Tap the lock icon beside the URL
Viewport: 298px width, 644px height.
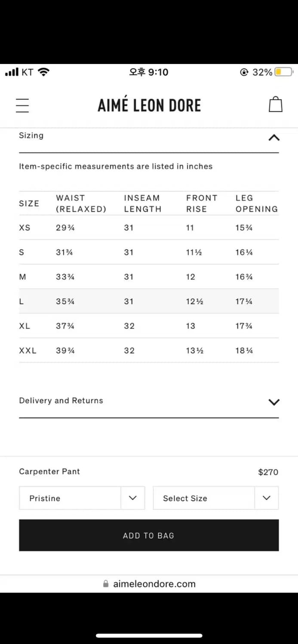[x=106, y=584]
